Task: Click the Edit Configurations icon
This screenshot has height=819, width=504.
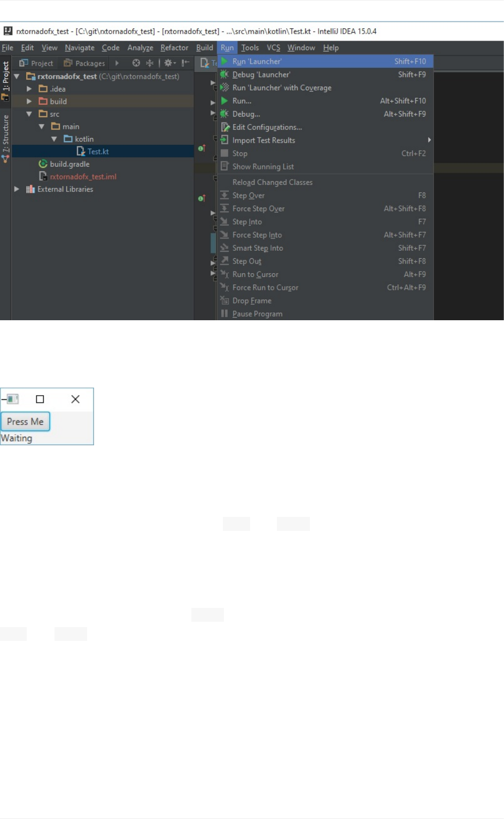Action: [x=225, y=127]
